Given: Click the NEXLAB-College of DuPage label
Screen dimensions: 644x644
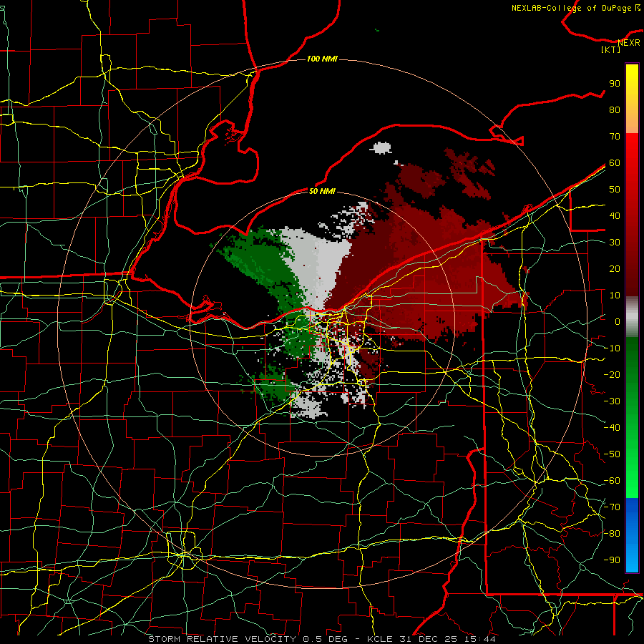Looking at the screenshot, I should (572, 8).
